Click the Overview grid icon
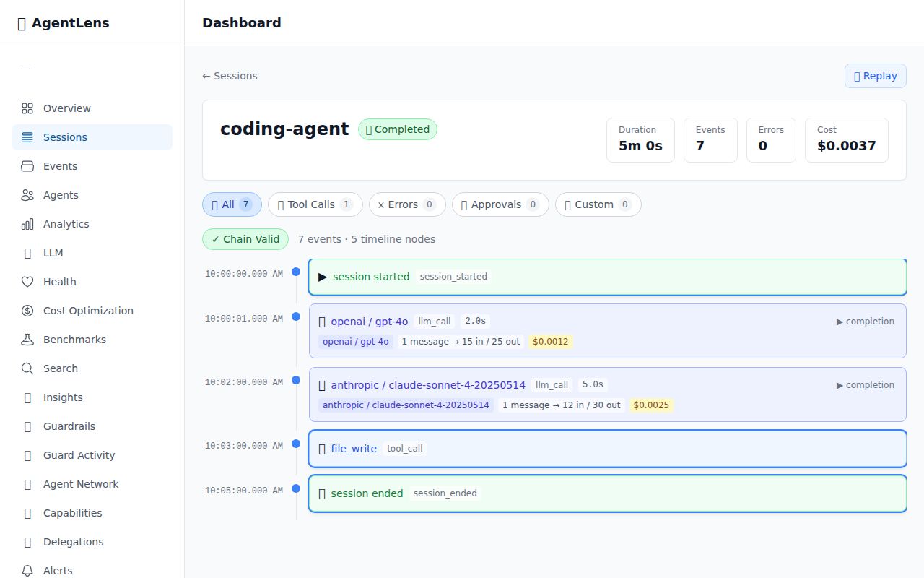This screenshot has height=578, width=924. tap(27, 108)
